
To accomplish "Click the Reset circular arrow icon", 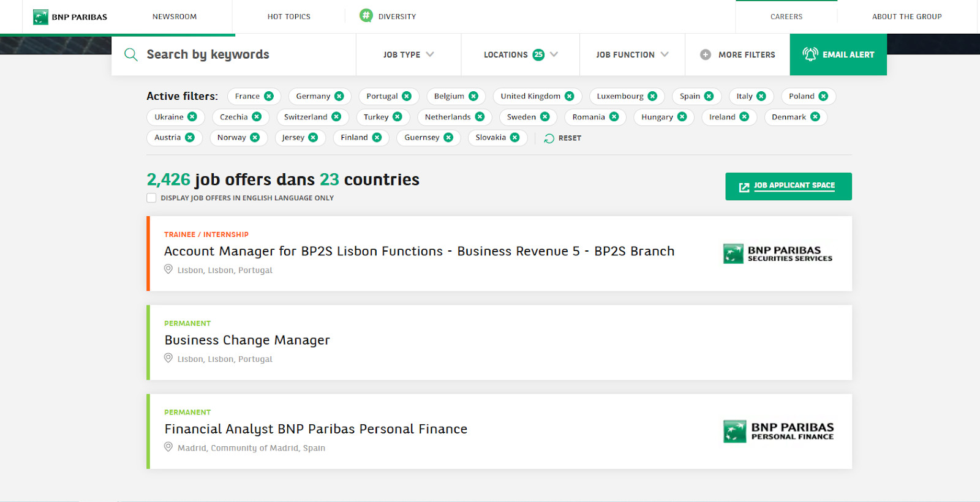I will tap(549, 138).
